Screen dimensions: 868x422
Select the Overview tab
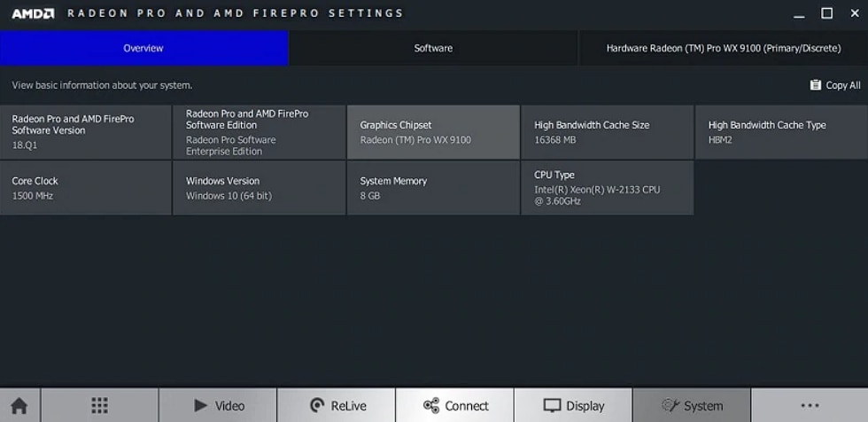[x=143, y=48]
